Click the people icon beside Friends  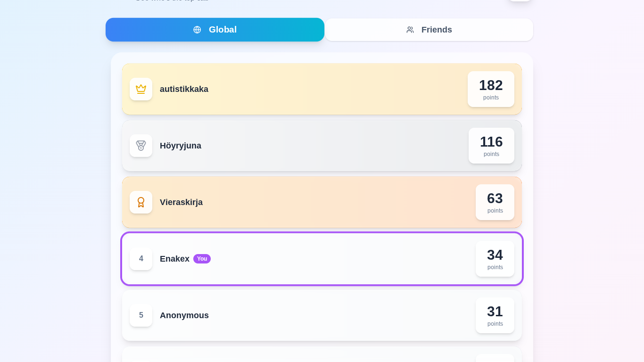coord(410,30)
